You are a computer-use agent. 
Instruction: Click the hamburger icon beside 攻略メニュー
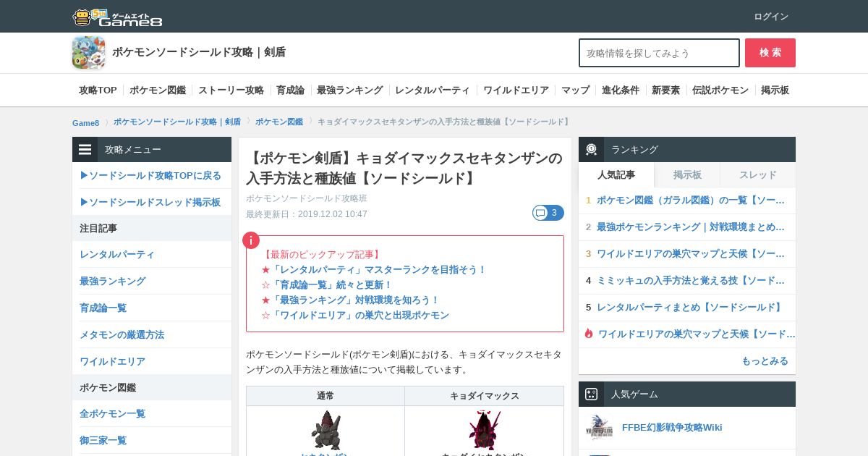85,150
